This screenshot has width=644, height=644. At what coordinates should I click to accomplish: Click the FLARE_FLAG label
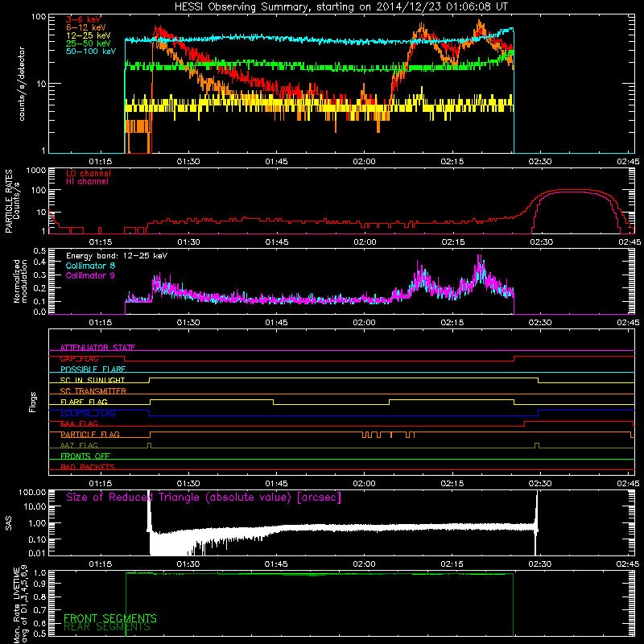tap(84, 402)
